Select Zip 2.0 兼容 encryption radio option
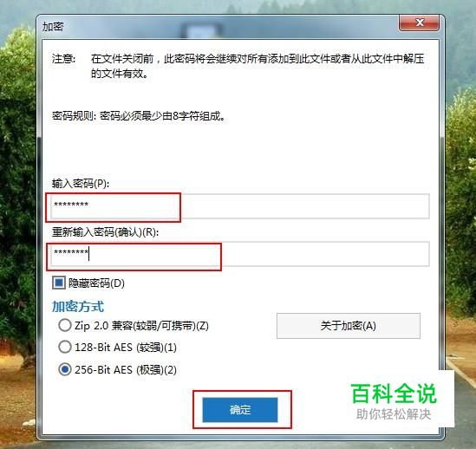Screen dimensions: 476x449 click(65, 325)
